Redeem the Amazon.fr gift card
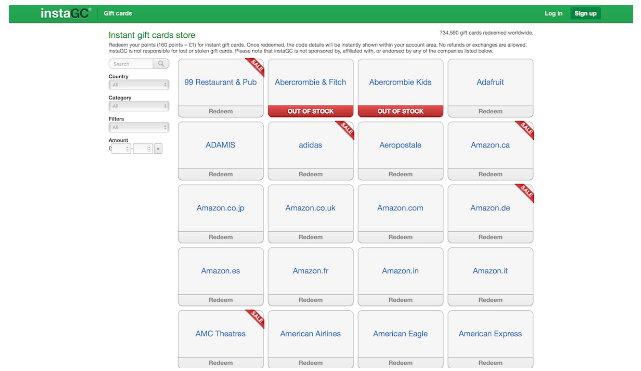 [x=311, y=300]
